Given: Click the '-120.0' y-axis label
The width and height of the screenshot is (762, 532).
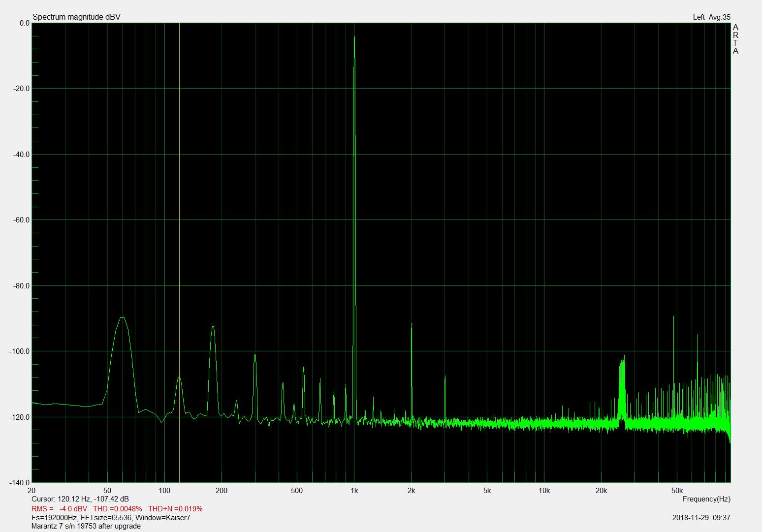Looking at the screenshot, I should tap(21, 417).
